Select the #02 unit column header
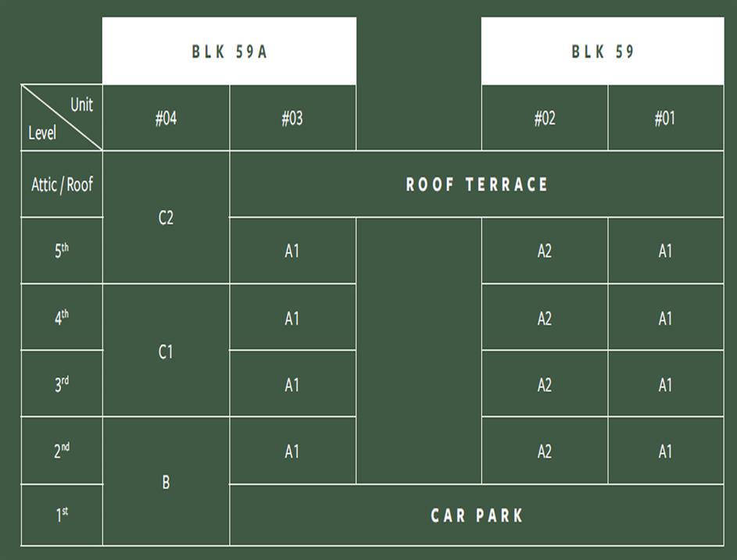Image resolution: width=737 pixels, height=560 pixels. tap(544, 118)
